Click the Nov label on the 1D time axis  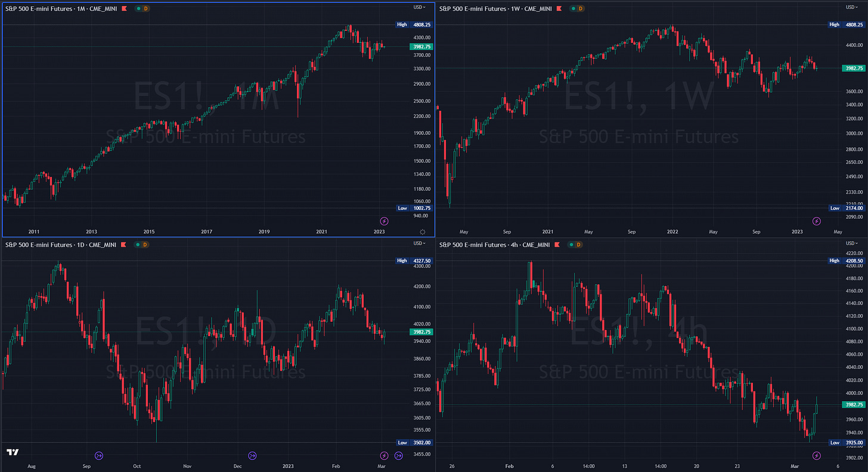[188, 467]
